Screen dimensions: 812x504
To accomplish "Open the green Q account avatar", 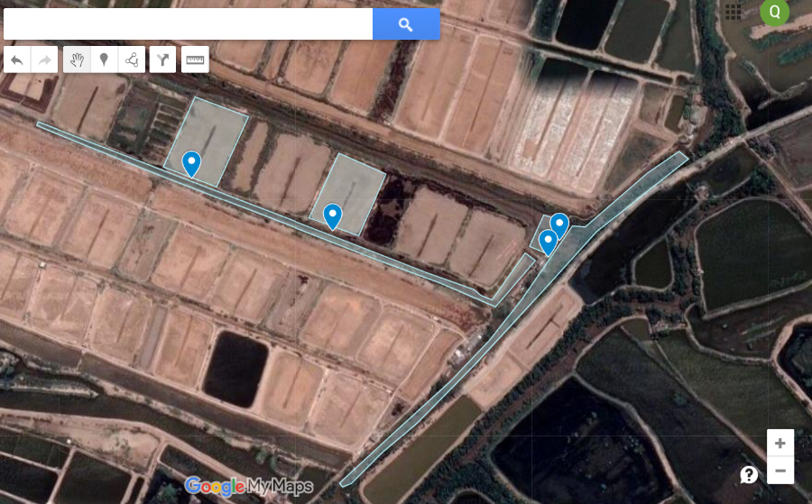I will pos(774,12).
